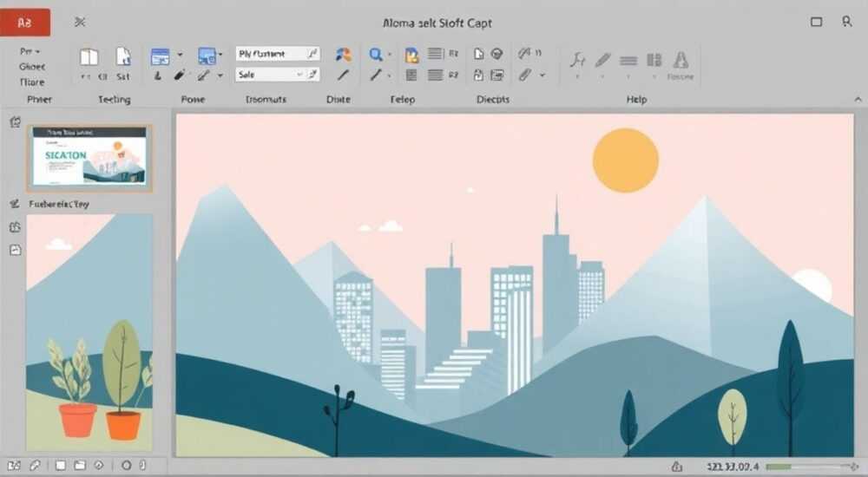Click the icon beside Fueberelx Tey label

coord(15,204)
